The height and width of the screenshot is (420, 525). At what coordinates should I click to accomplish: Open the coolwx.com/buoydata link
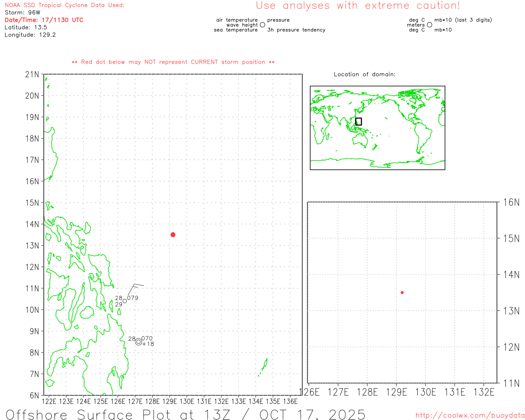[x=470, y=415]
